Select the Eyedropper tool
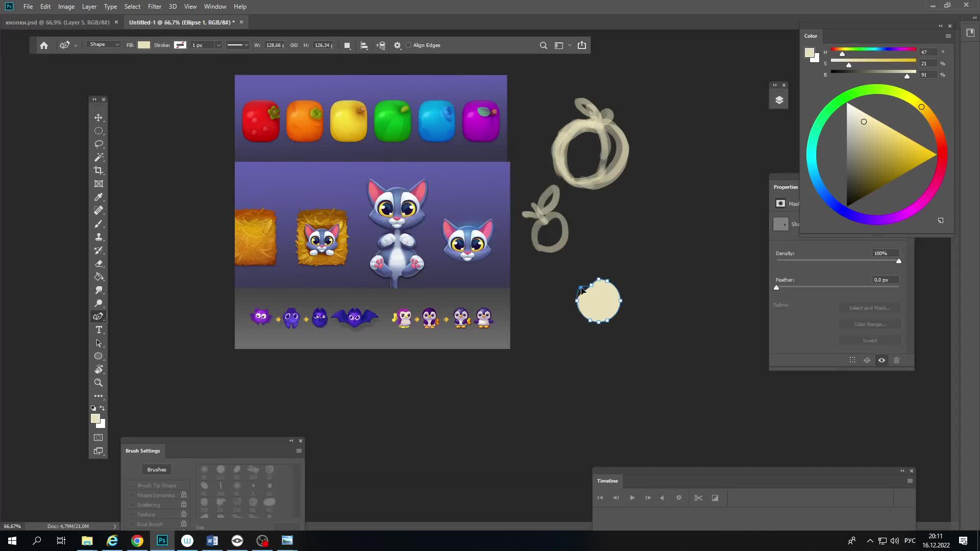Image resolution: width=980 pixels, height=551 pixels. pos(99,197)
